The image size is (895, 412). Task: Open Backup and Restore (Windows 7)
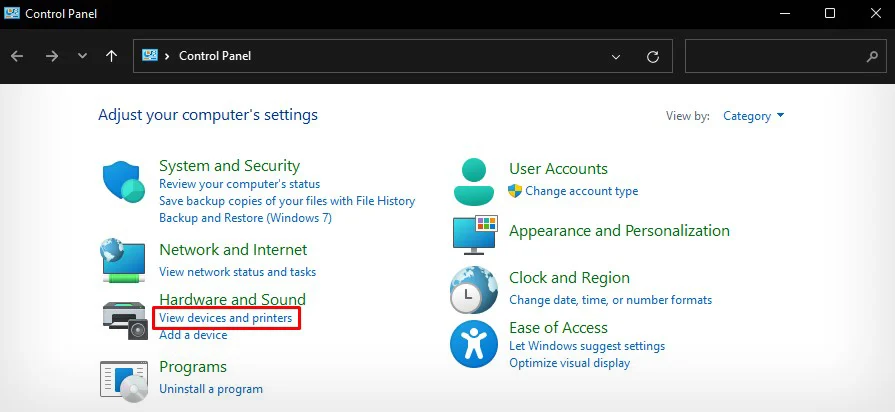pyautogui.click(x=245, y=217)
